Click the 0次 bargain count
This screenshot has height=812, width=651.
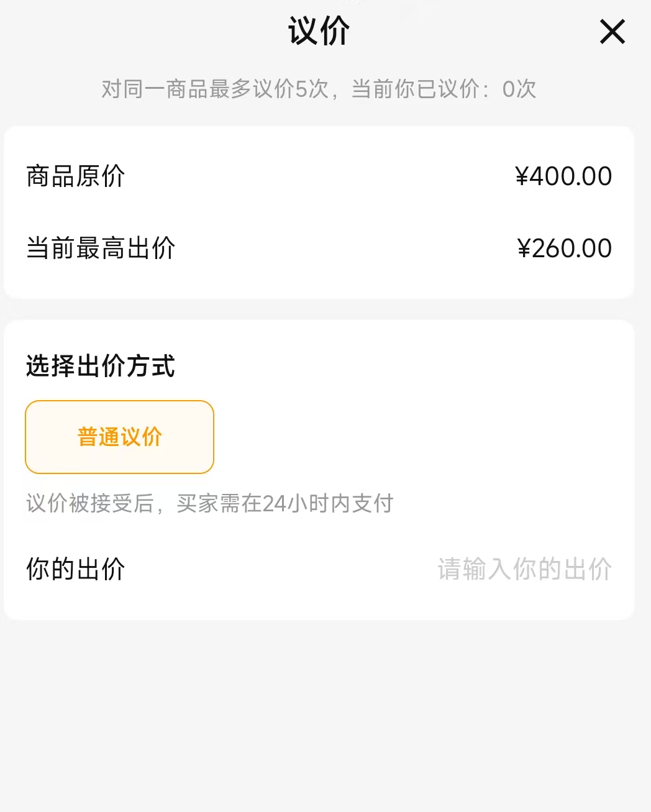point(519,89)
